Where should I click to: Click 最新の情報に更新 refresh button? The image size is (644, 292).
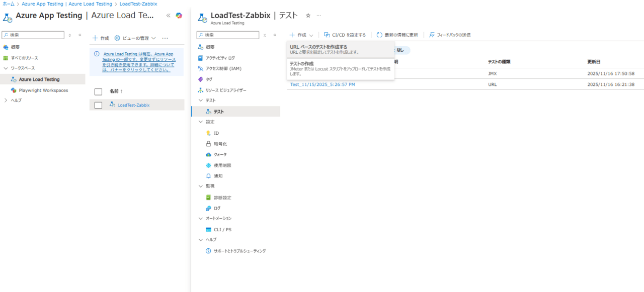click(397, 35)
